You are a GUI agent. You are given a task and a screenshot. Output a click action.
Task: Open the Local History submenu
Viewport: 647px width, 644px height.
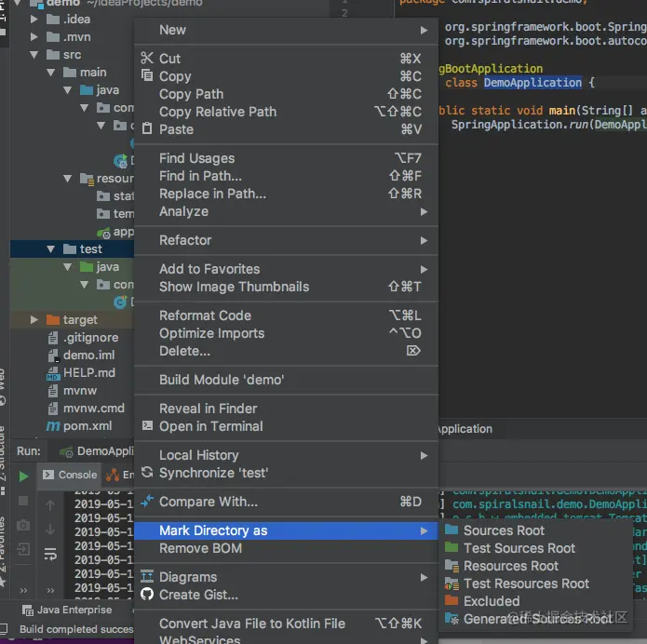click(x=286, y=455)
